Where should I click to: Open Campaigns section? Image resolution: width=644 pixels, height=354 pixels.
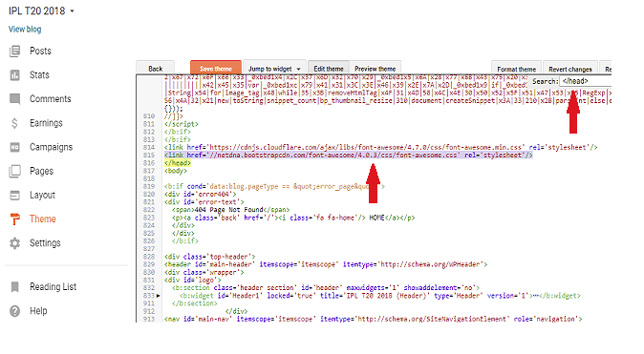point(51,147)
